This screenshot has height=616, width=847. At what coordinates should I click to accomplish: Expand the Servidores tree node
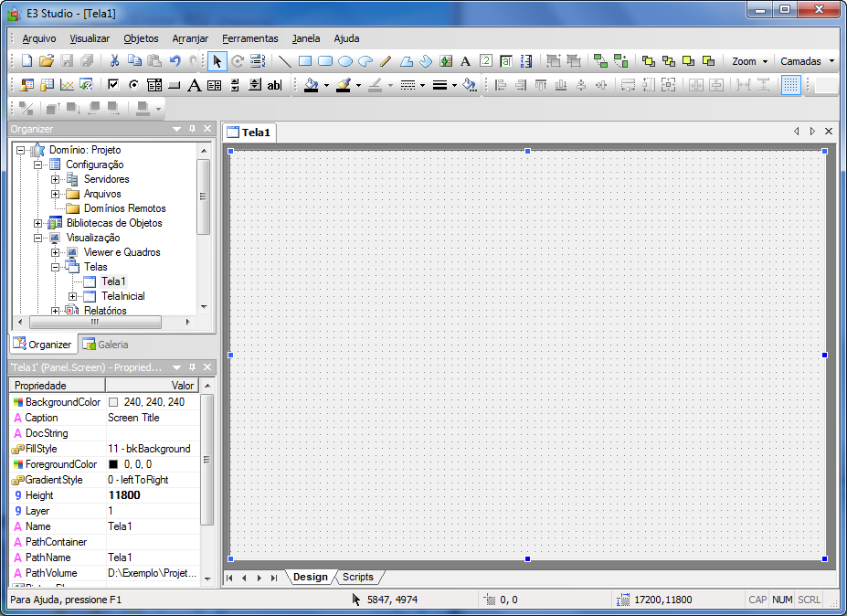(x=55, y=179)
